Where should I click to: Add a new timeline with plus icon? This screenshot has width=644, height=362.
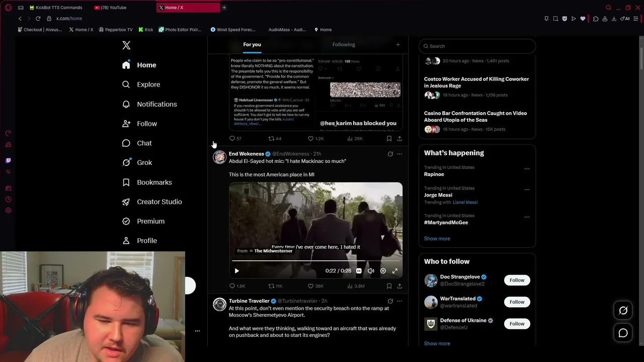398,45
